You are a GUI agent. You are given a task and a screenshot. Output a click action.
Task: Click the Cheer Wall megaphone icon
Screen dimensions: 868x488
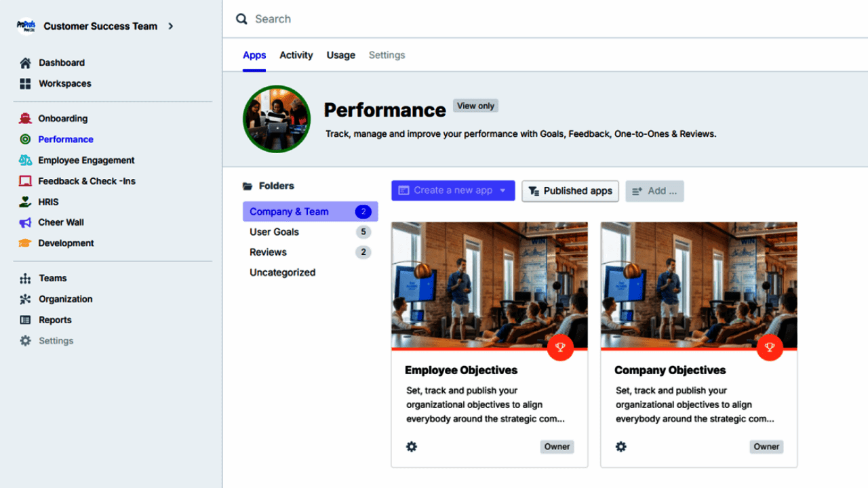(x=25, y=222)
